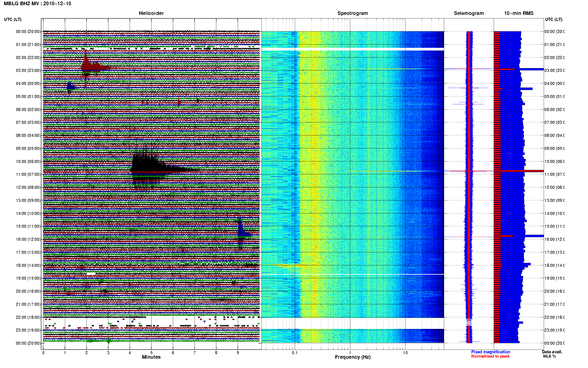Viewport: 588px width, 368px height.
Task: Select the '10-min RMS' panel heading
Action: (x=519, y=13)
